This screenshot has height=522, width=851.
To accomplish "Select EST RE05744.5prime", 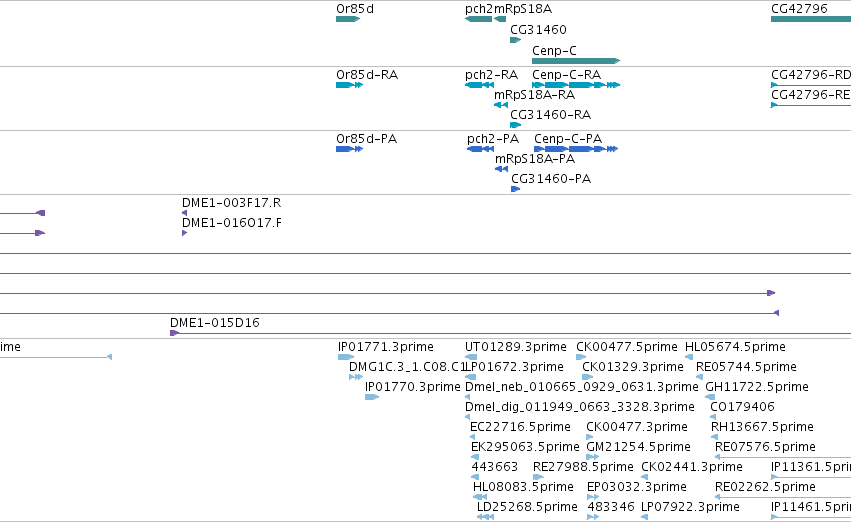I will click(700, 377).
